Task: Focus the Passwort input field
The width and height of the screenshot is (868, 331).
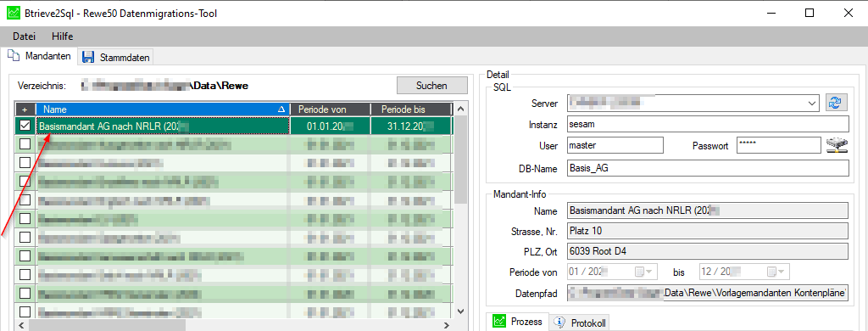Action: pos(778,145)
